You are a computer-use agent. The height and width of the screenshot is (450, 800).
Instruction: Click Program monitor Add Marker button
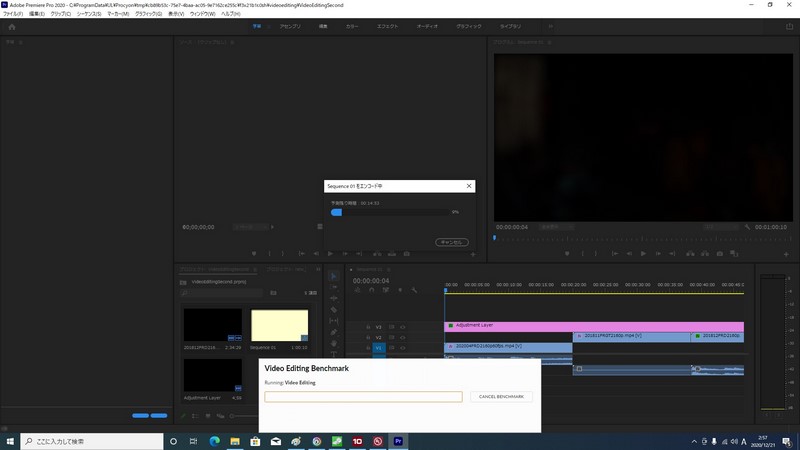click(x=567, y=254)
